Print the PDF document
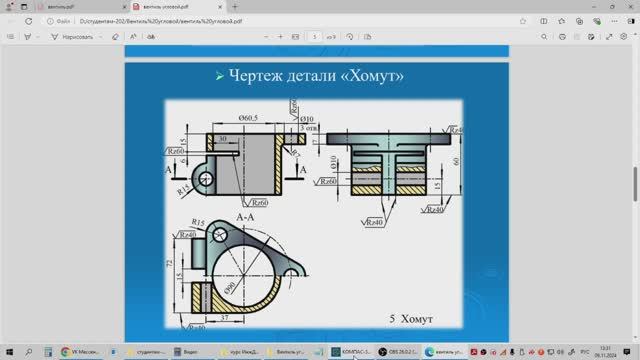 tap(562, 37)
